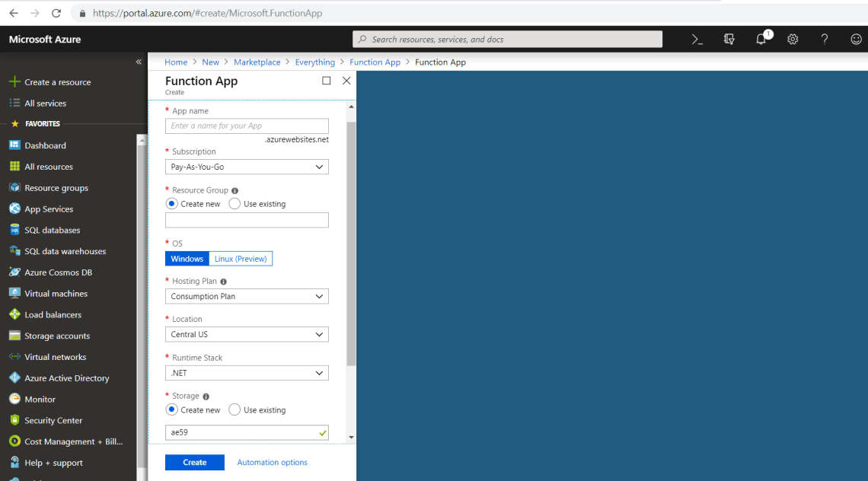Click the Create button
This screenshot has width=868, height=481.
pyautogui.click(x=194, y=462)
